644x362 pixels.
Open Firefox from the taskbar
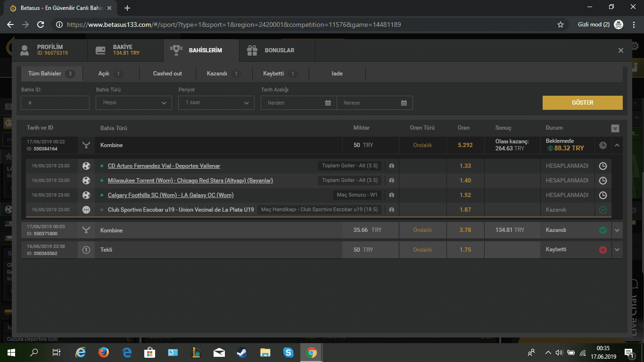click(x=104, y=352)
